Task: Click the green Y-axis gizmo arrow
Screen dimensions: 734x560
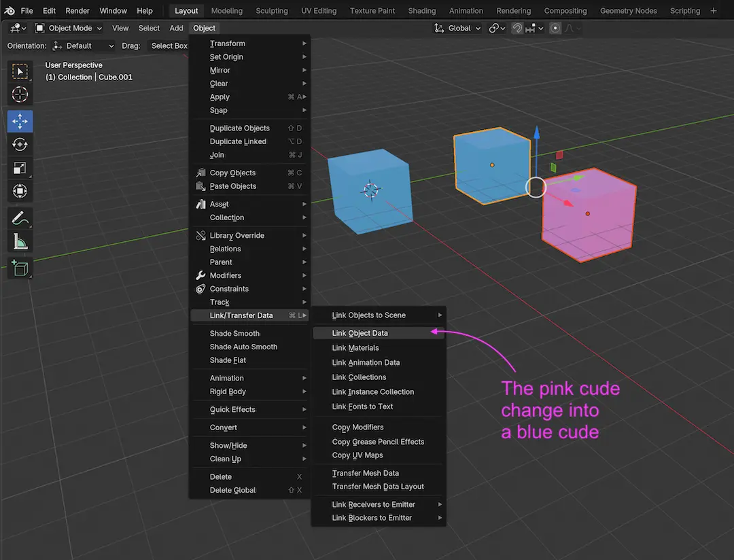Action: click(578, 178)
